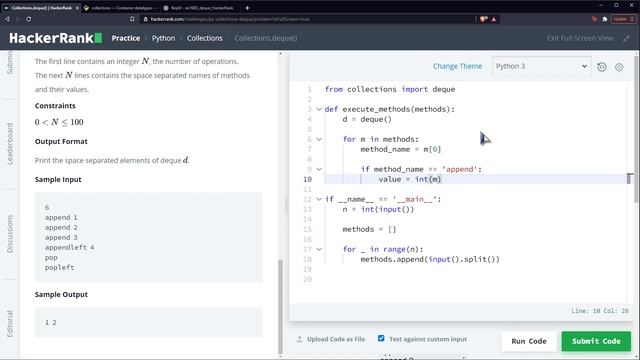Click the browser address bar URL
The height and width of the screenshot is (360, 640).
230,19
